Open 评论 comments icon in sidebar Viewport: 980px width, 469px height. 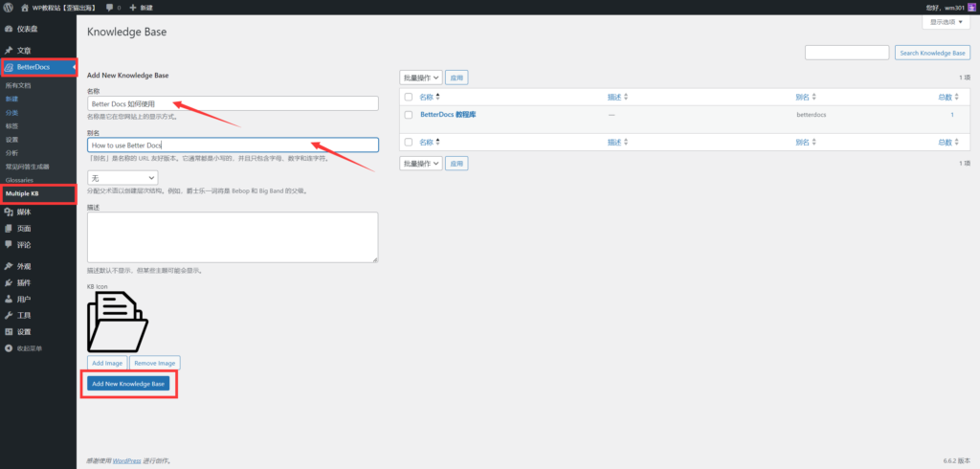[9, 244]
